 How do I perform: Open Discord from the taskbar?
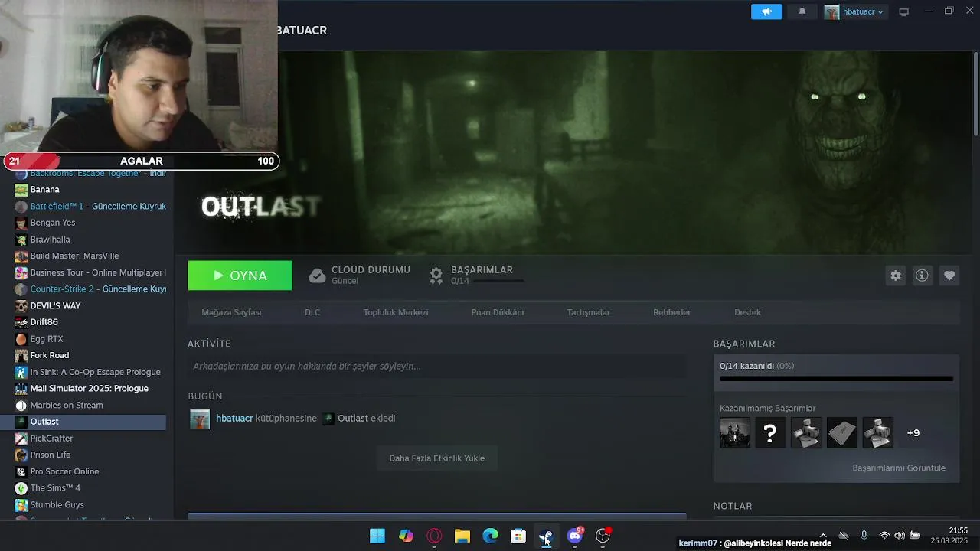(575, 536)
